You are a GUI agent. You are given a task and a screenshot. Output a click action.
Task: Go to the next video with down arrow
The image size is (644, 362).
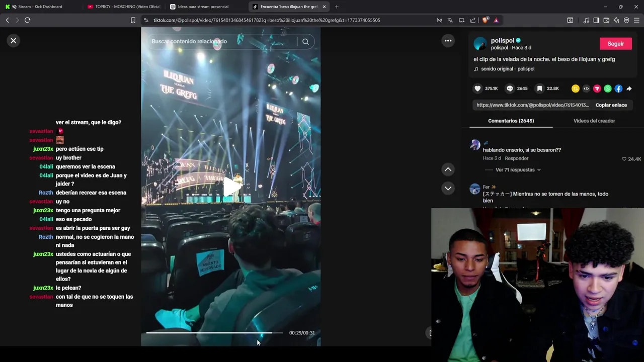(448, 188)
